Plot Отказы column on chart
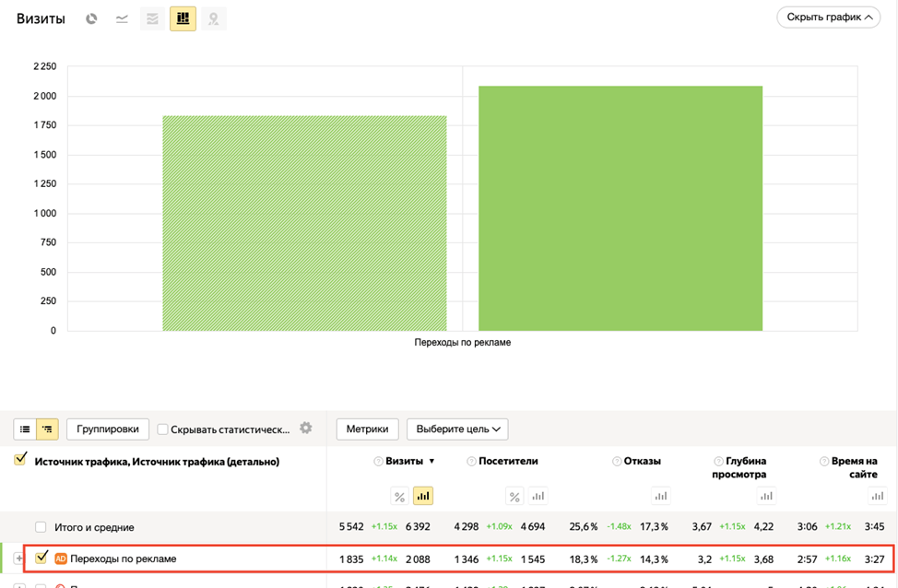Screen dimensions: 898x588 click(661, 497)
